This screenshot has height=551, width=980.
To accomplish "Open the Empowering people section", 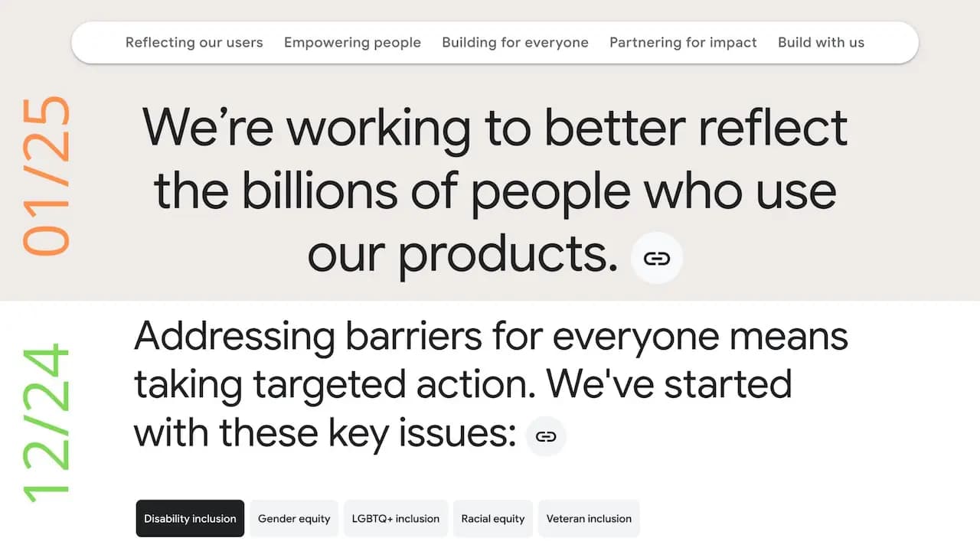I will click(352, 42).
